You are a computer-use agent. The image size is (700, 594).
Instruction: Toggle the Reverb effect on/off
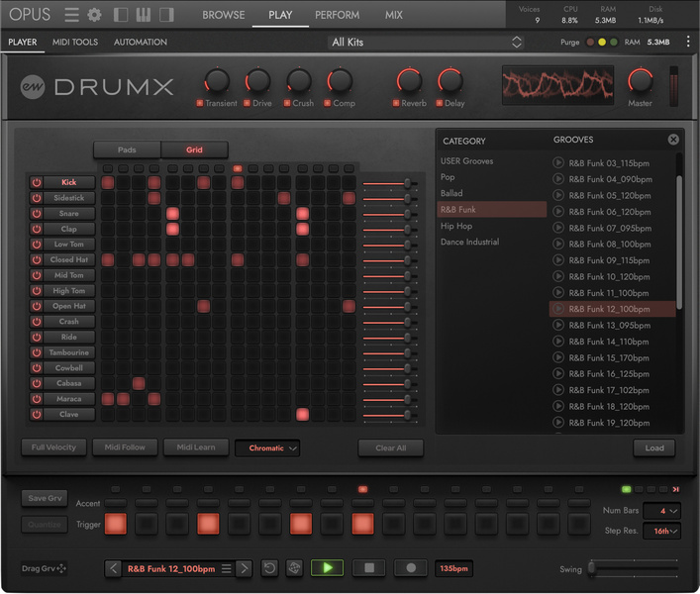point(396,103)
